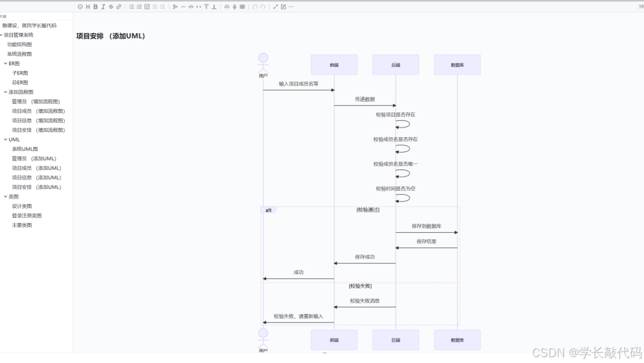Click the top 数据库 participant box
The height and width of the screenshot is (363, 644).
[x=457, y=65]
